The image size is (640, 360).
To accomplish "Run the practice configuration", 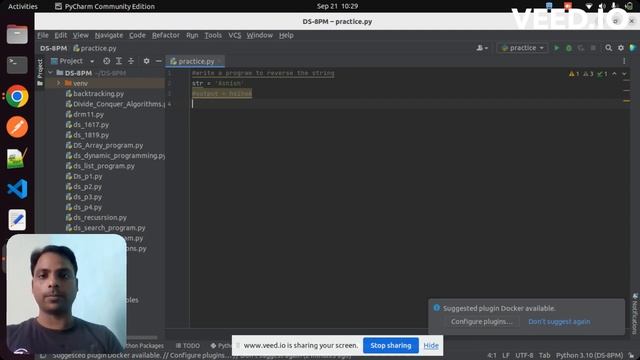I will click(556, 48).
